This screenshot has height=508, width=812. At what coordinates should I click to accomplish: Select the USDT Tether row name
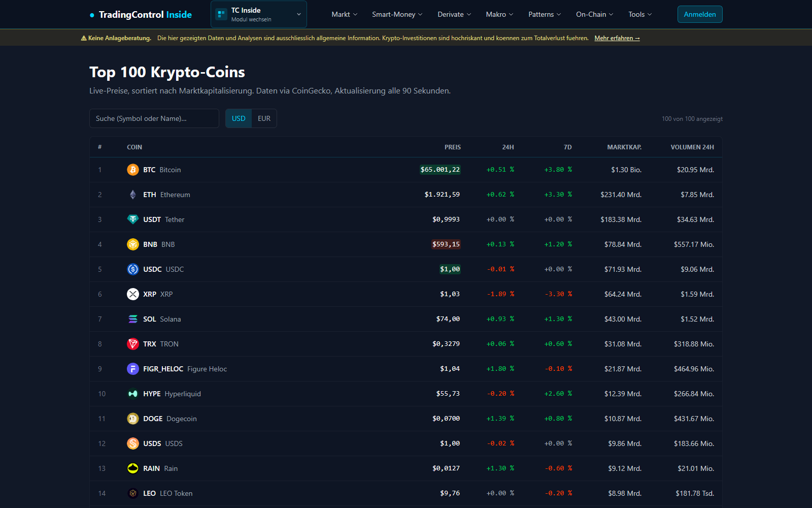pos(164,219)
